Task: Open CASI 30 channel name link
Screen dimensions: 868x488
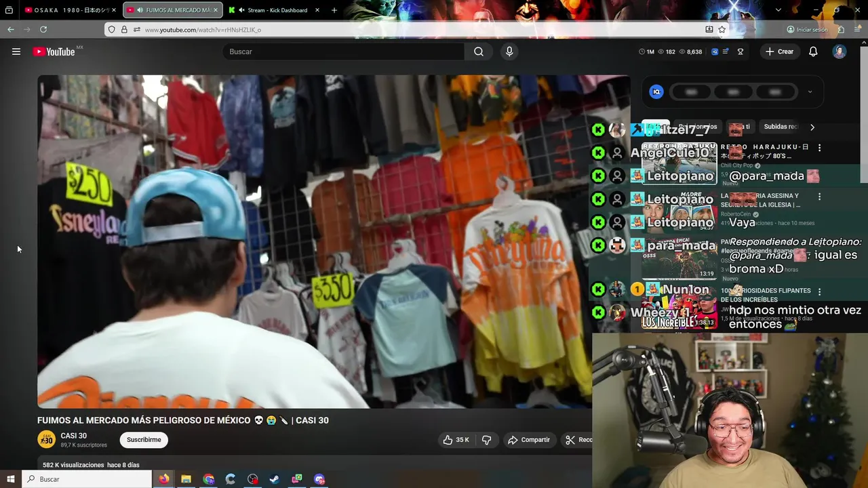Action: click(74, 436)
